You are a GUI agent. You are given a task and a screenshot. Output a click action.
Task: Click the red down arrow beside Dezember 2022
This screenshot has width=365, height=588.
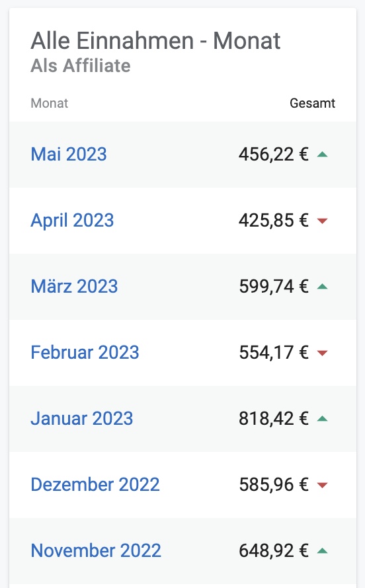pyautogui.click(x=322, y=485)
